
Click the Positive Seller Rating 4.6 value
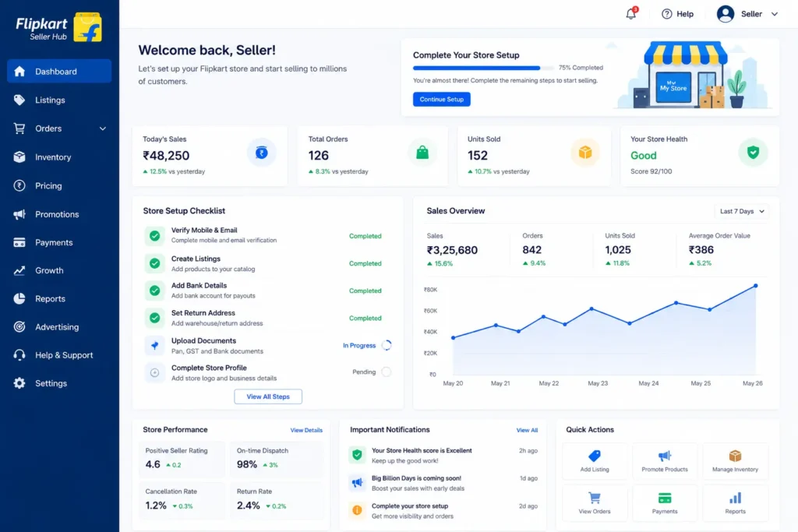coord(153,464)
